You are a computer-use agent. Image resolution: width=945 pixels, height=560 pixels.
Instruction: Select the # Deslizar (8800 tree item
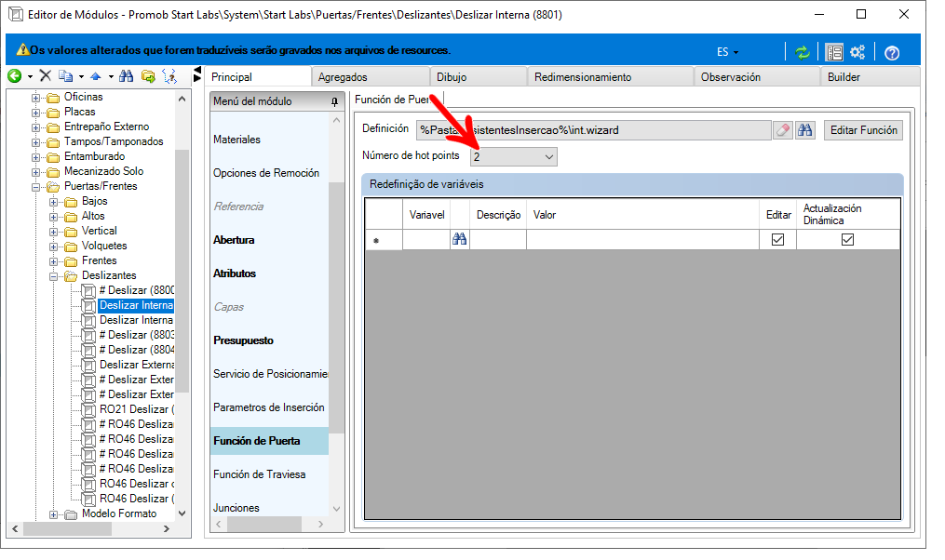(x=137, y=290)
